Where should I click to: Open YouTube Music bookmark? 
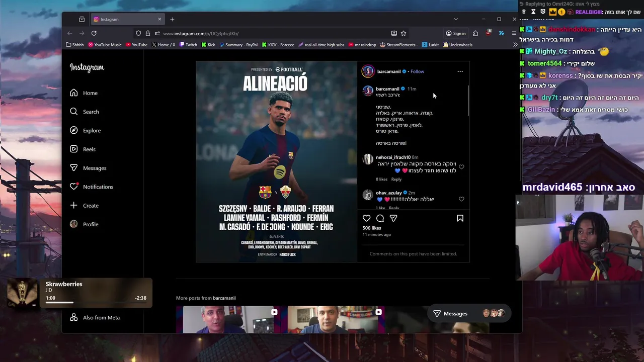(105, 45)
